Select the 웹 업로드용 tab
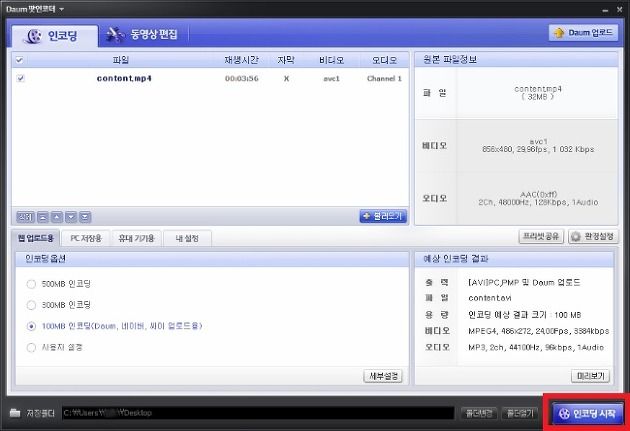 click(x=35, y=238)
